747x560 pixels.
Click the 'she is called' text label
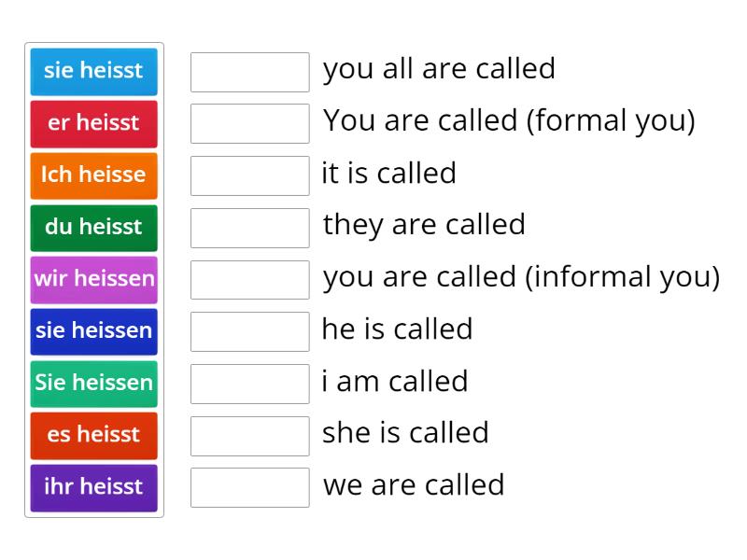pos(405,433)
